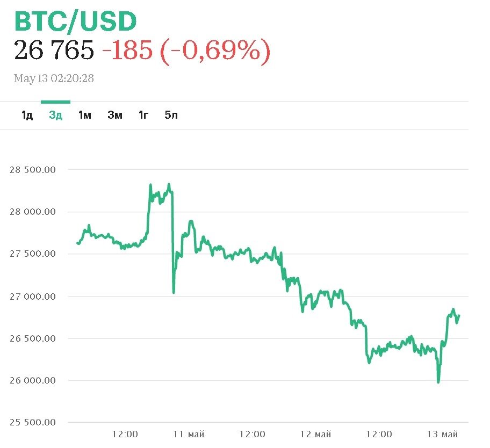Click the red -185 (-0,69%) change
Image resolution: width=490 pixels, height=448 pixels.
pyautogui.click(x=186, y=50)
